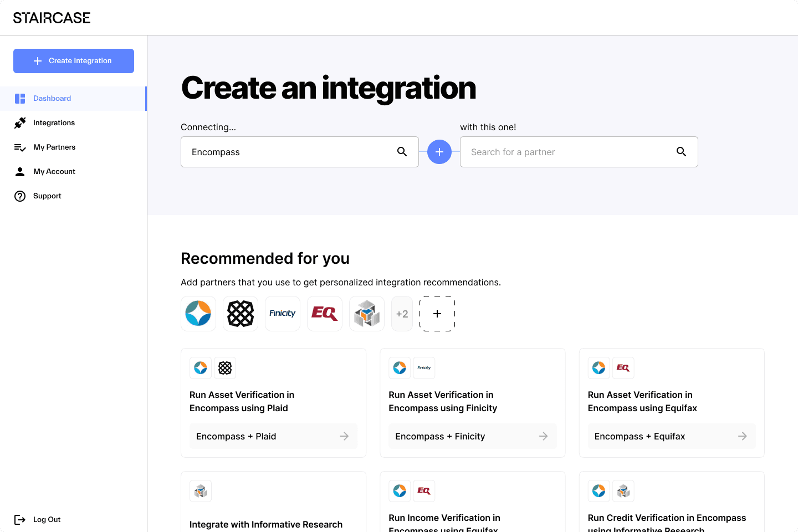Viewport: 798px width, 532px height.
Task: Click the Create Integration button
Action: click(x=74, y=61)
